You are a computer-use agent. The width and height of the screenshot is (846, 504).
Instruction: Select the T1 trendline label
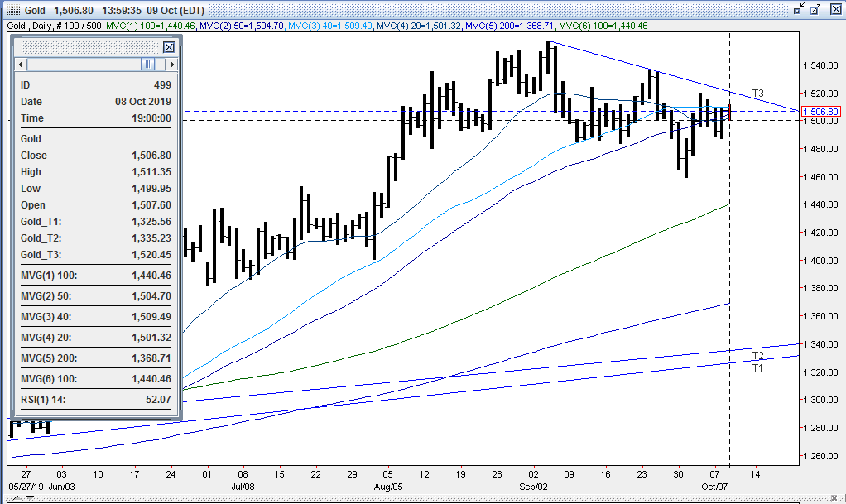point(758,368)
